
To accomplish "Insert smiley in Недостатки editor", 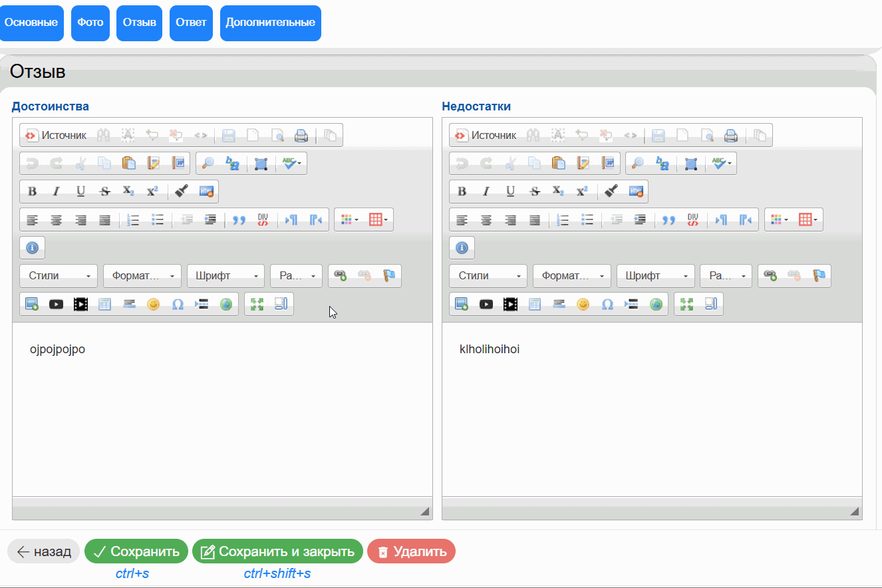I will click(583, 304).
